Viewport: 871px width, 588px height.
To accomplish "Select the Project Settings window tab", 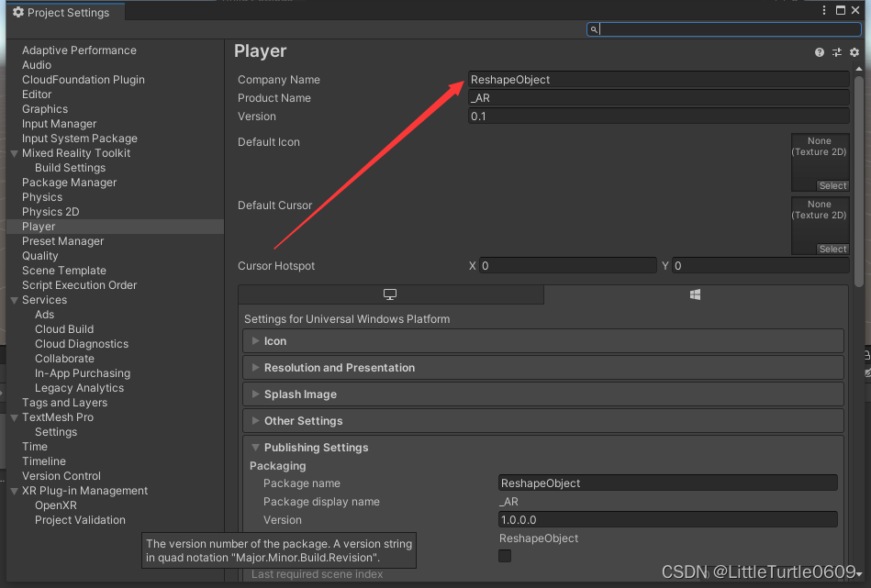I will point(65,12).
